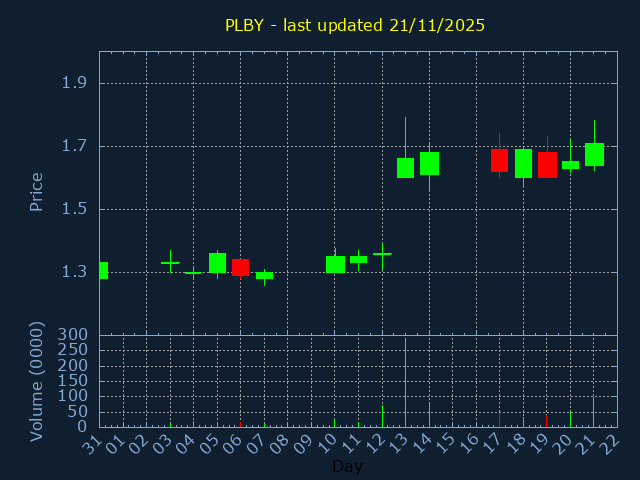Click the 1.5 price tick label
The height and width of the screenshot is (480, 640).
tap(74, 209)
